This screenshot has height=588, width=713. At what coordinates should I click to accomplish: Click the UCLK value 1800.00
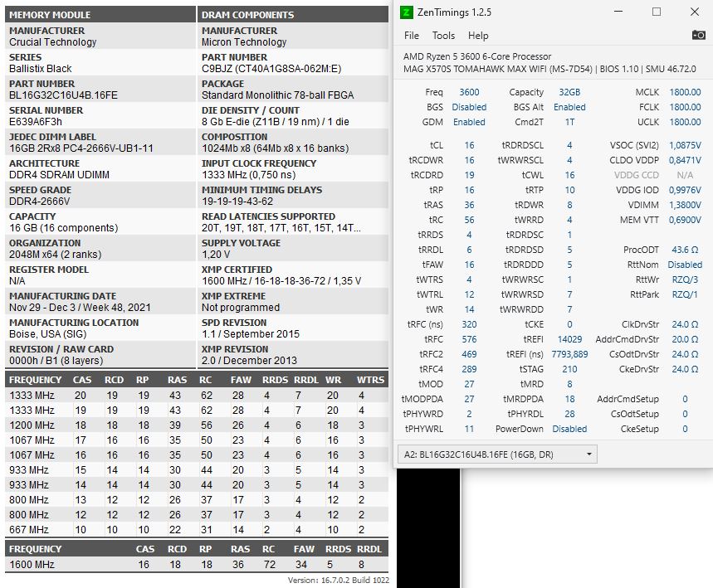point(685,122)
